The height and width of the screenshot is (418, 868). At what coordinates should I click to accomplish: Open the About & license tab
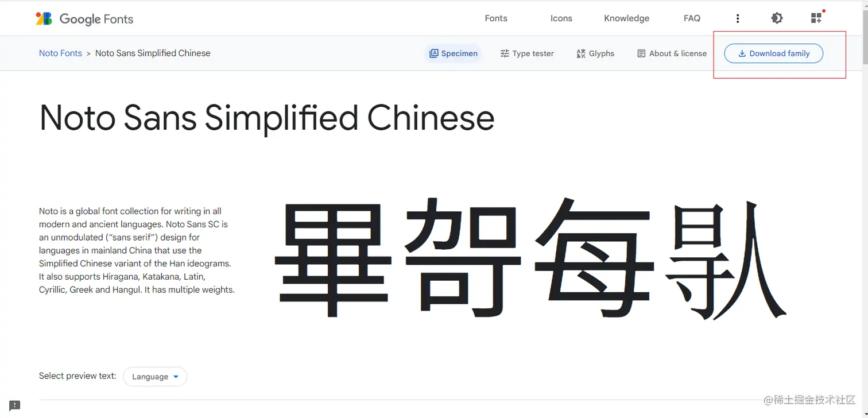[672, 53]
